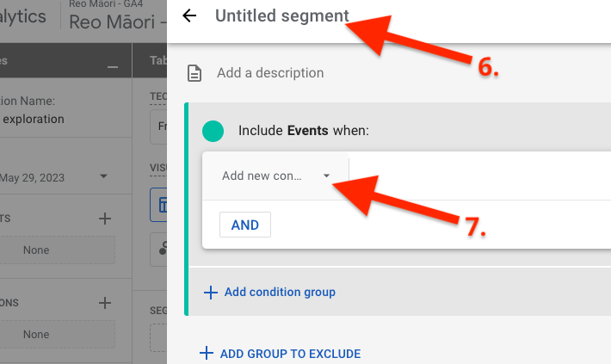611x364 pixels.
Task: Click the teal Include Events circle
Action: point(213,131)
